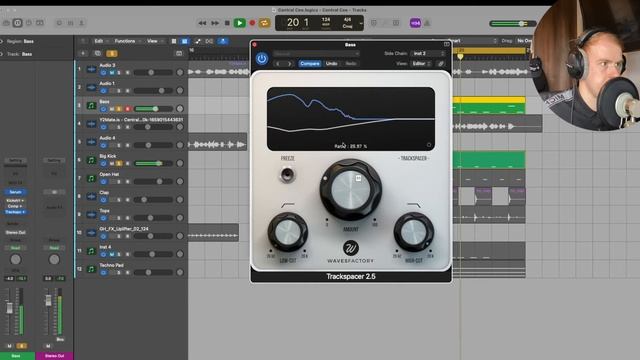Solo the Bass track
This screenshot has height=360, width=640.
[x=119, y=109]
